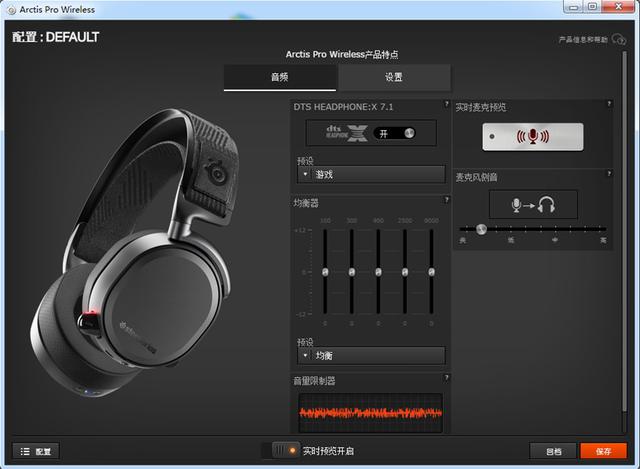Screen dimensions: 640x469
Task: Click the 产品信息和帮助 chat bubble icon
Action: point(619,40)
